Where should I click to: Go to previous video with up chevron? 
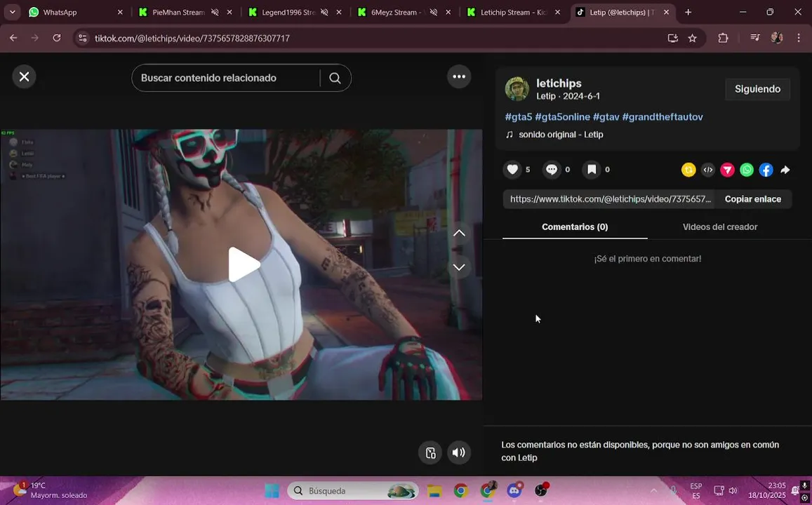(x=459, y=234)
